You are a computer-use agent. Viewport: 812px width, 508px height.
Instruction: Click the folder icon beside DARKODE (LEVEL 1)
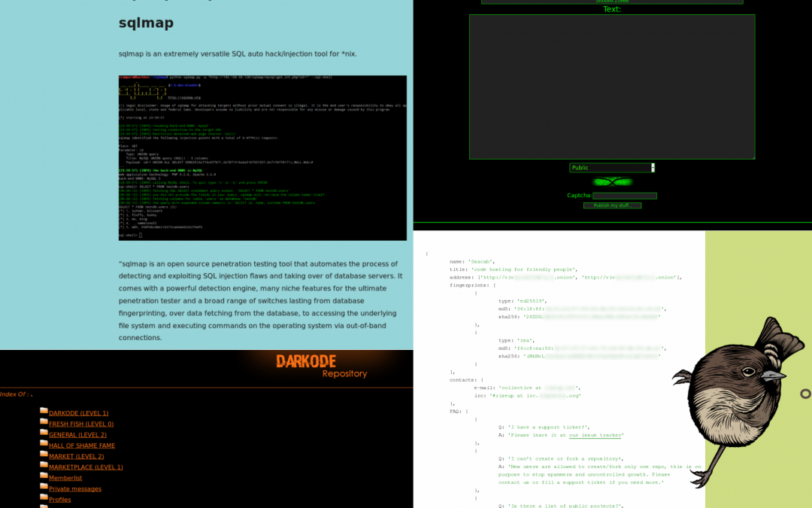click(x=44, y=412)
